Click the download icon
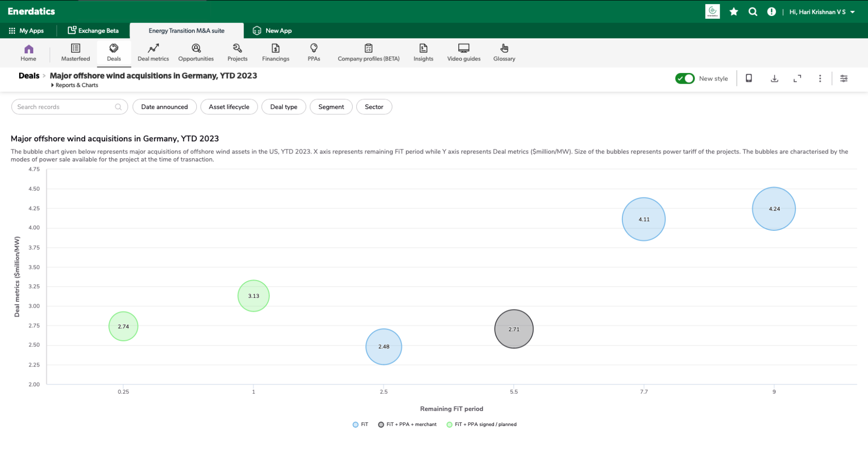Image resolution: width=868 pixels, height=456 pixels. (x=774, y=79)
